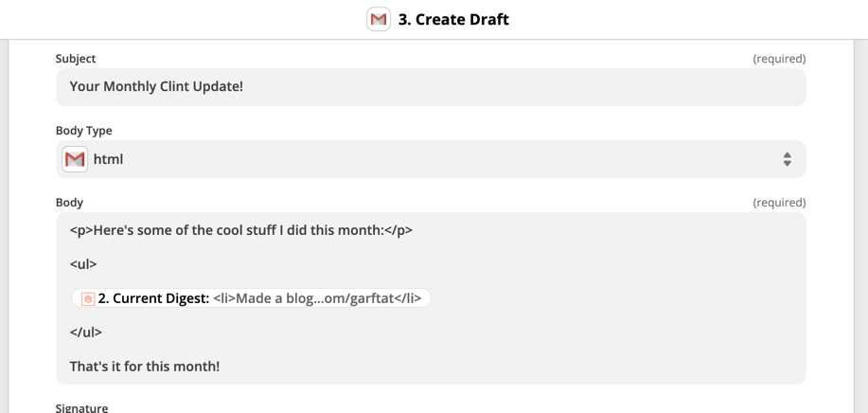Screen dimensions: 868x413
Task: Click the Digest icon in the Current Digest pill
Action: pyautogui.click(x=88, y=299)
